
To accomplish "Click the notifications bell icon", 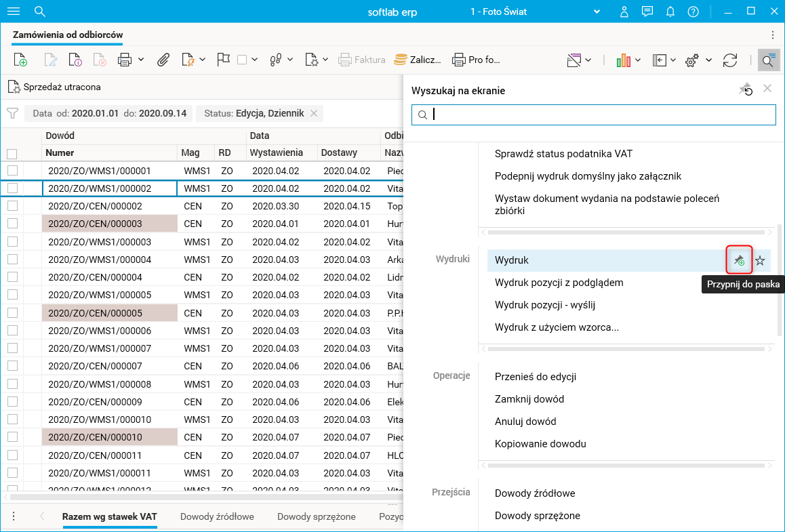I will pyautogui.click(x=670, y=12).
